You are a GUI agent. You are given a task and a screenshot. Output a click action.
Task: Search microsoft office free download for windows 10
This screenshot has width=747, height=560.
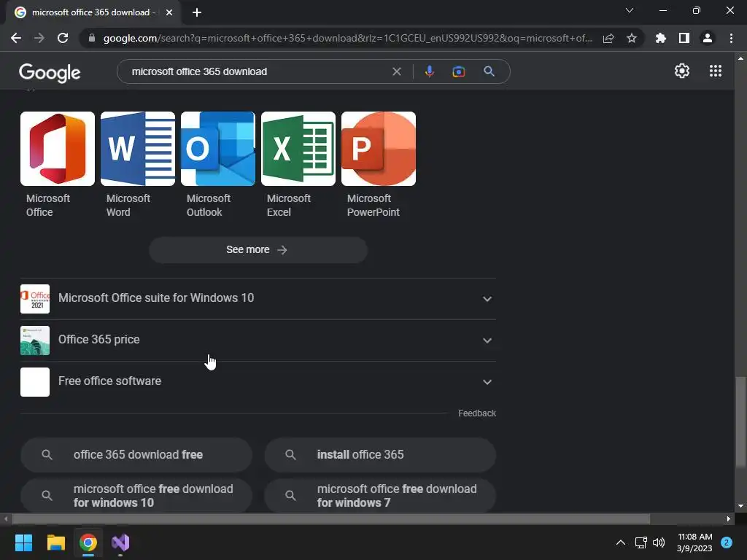click(x=136, y=496)
